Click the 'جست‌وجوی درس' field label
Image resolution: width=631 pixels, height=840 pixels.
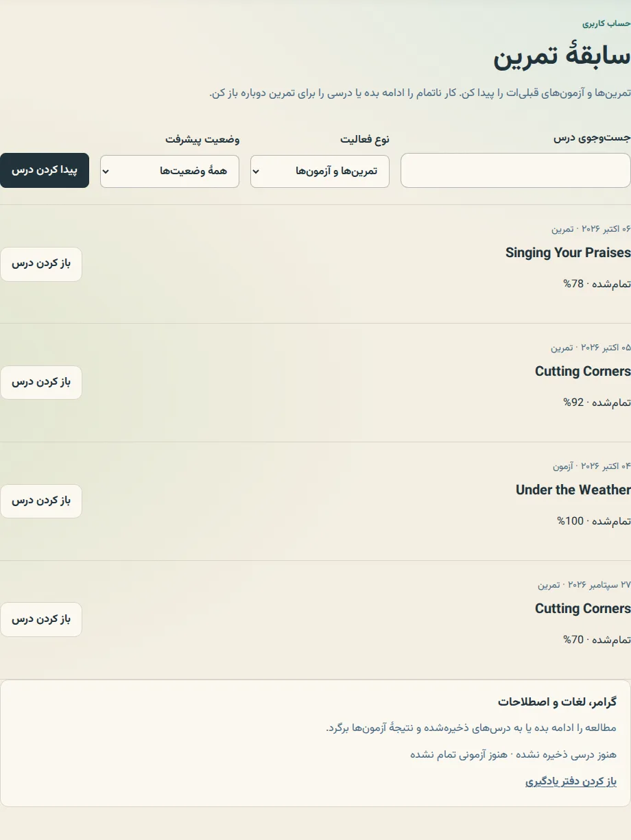592,138
